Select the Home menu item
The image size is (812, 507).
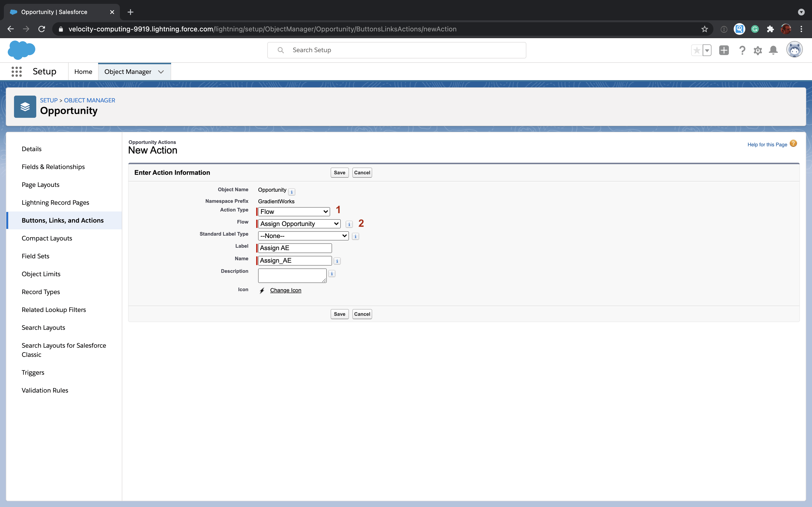(83, 71)
